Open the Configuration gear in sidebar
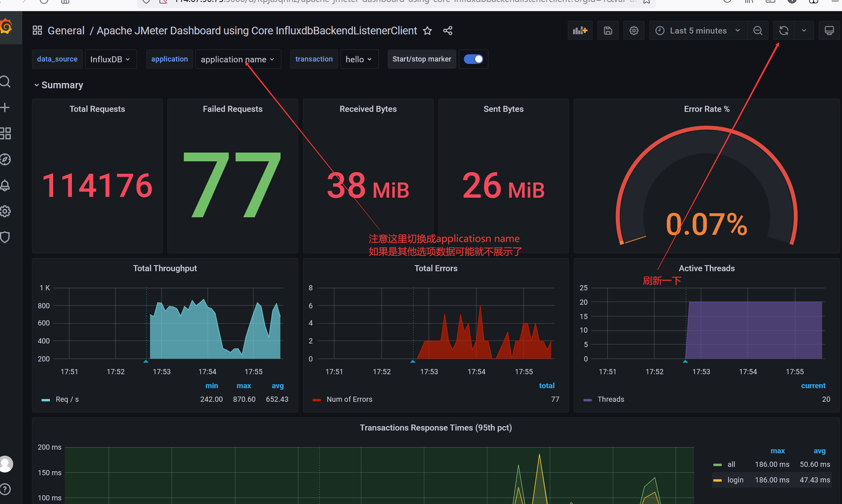Viewport: 842px width, 504px height. point(5,211)
